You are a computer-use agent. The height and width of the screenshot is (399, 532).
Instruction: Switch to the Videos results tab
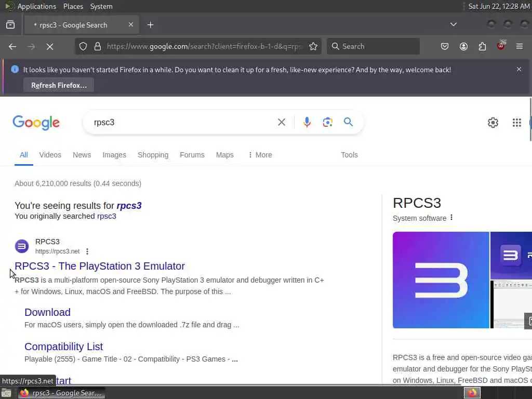click(50, 155)
